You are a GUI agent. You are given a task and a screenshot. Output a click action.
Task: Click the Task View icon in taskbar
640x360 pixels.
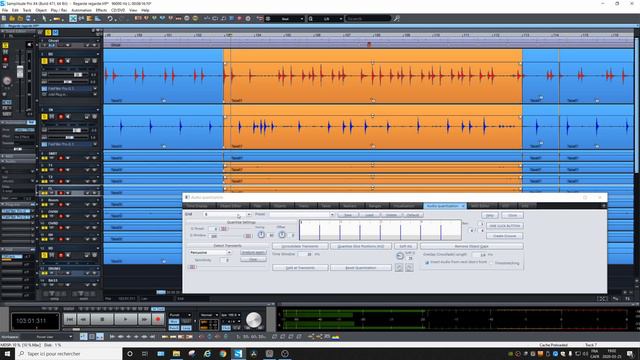[145, 353]
